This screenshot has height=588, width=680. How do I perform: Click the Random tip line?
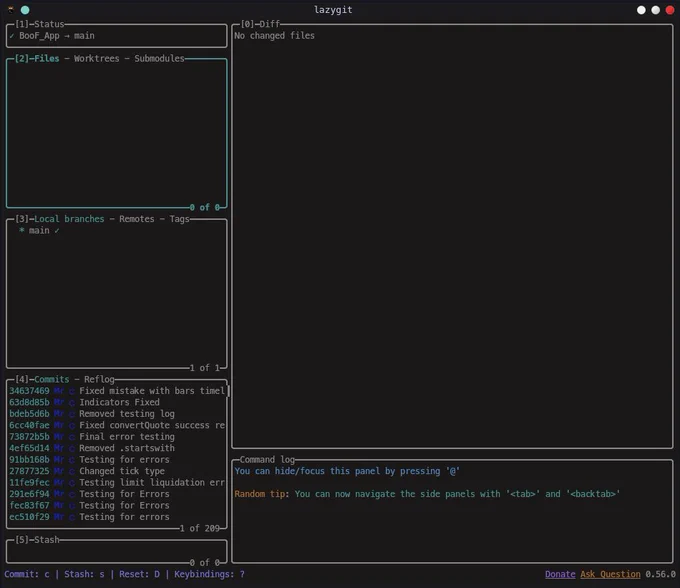coord(427,494)
